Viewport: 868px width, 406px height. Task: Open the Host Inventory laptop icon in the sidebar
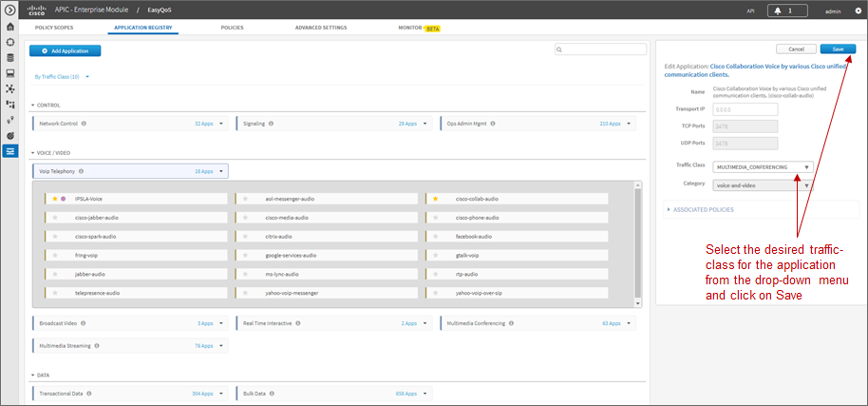click(x=9, y=73)
